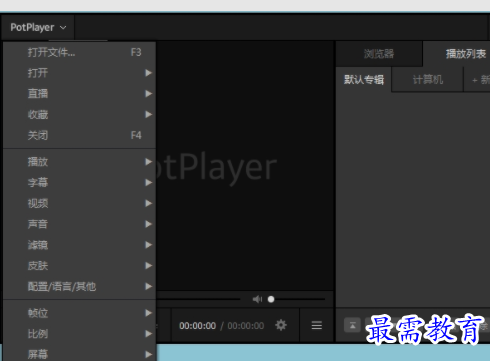
Task: Click move-to-top arrow button in playlist
Action: [352, 325]
